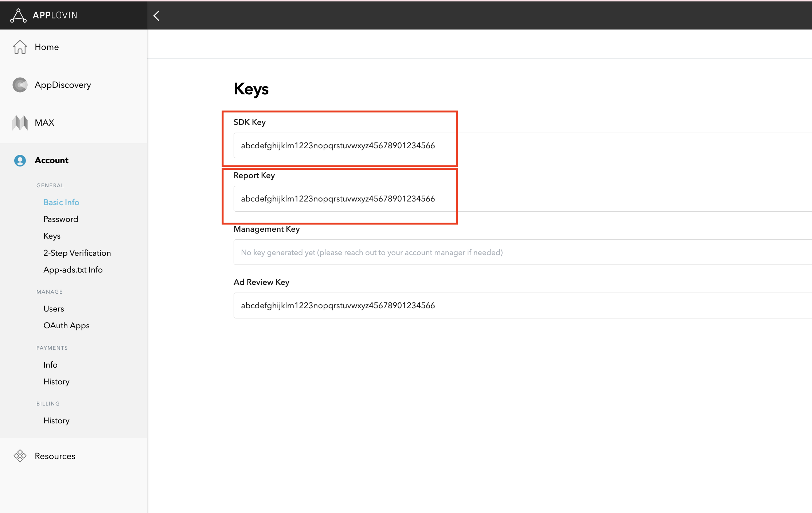
Task: Go to Password settings
Action: click(x=61, y=219)
